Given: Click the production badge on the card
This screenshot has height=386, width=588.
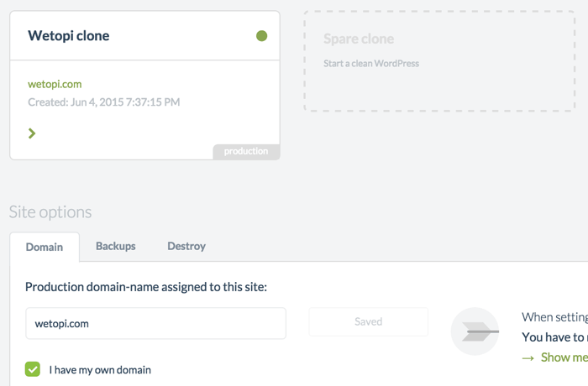Looking at the screenshot, I should [x=246, y=151].
